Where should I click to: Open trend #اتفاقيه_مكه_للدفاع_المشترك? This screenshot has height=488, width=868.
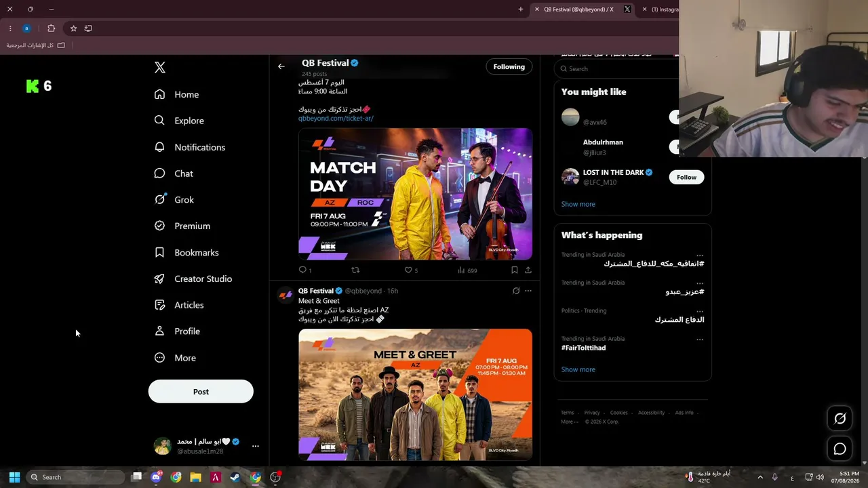point(654,264)
